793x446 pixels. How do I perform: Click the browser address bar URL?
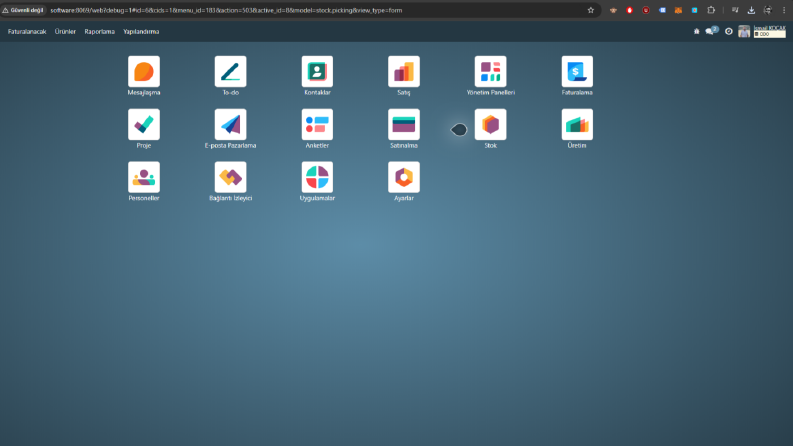pyautogui.click(x=226, y=10)
